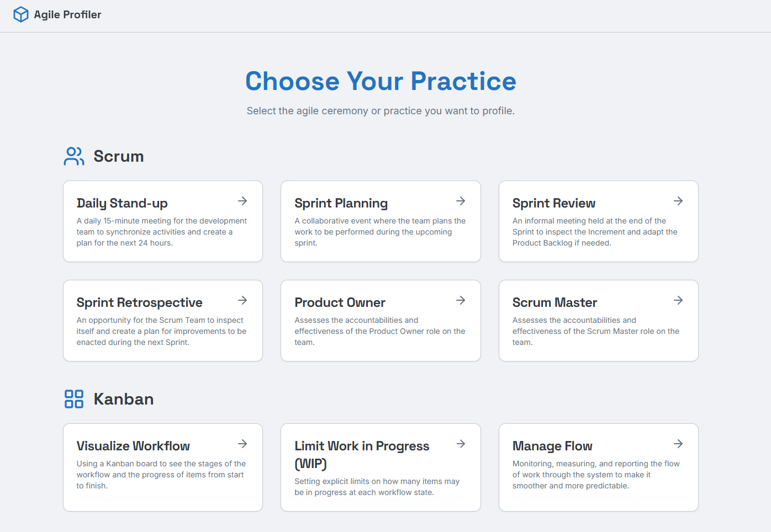
Task: Click the Kanban grid icon
Action: coord(73,399)
